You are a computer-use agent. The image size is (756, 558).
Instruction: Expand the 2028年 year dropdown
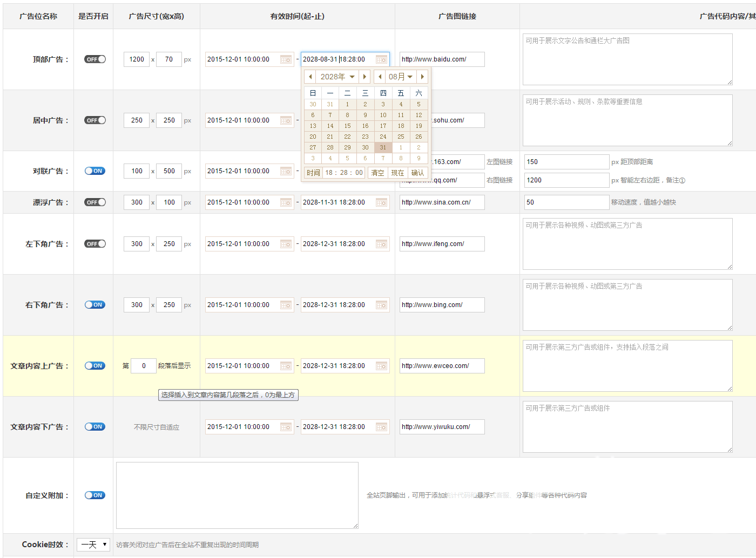[337, 77]
